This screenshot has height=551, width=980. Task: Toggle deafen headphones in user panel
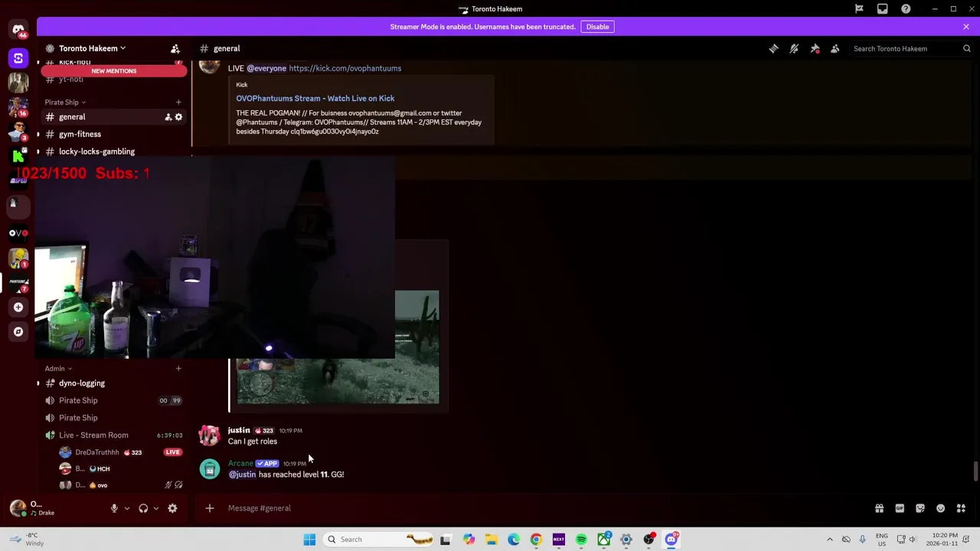click(x=143, y=508)
